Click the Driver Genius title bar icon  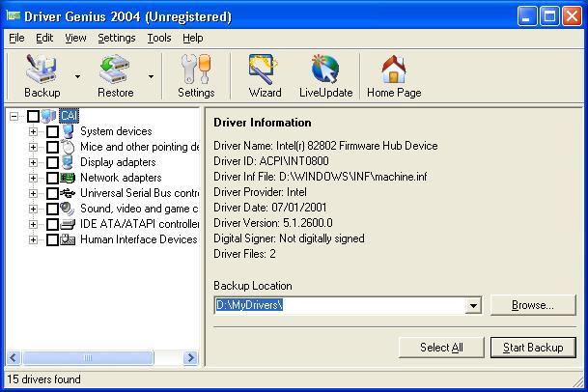14,16
